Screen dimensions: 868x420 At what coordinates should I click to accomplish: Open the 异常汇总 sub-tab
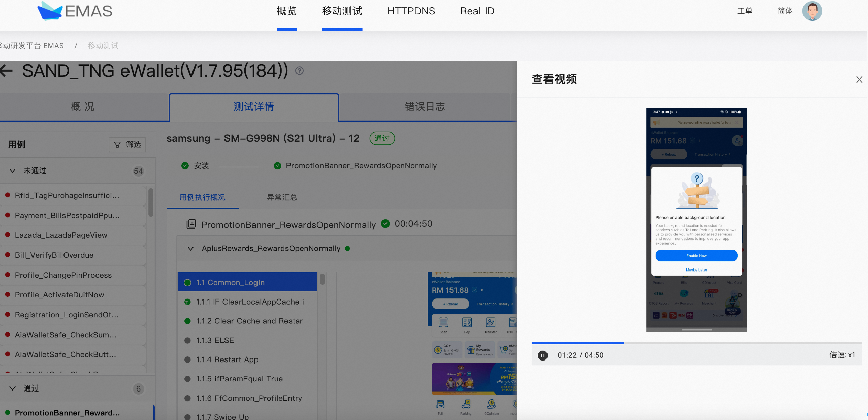[x=282, y=197]
